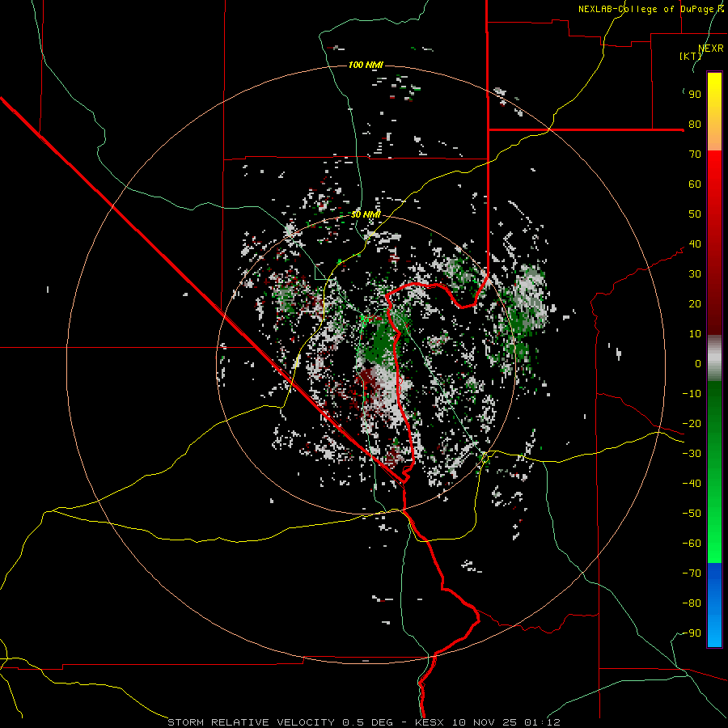Viewport: 728px width, 728px height.
Task: Click the 70 value on velocity scale
Action: pyautogui.click(x=695, y=154)
